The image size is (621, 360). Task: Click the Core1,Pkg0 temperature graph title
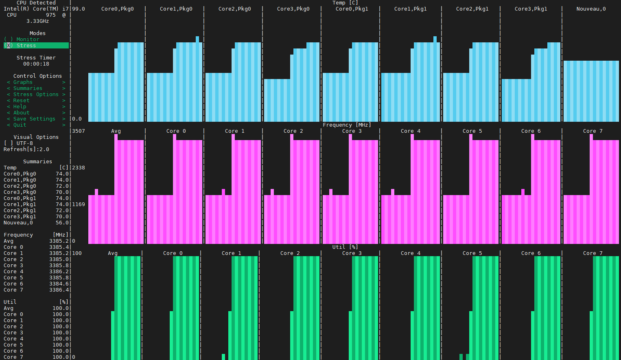pyautogui.click(x=176, y=9)
